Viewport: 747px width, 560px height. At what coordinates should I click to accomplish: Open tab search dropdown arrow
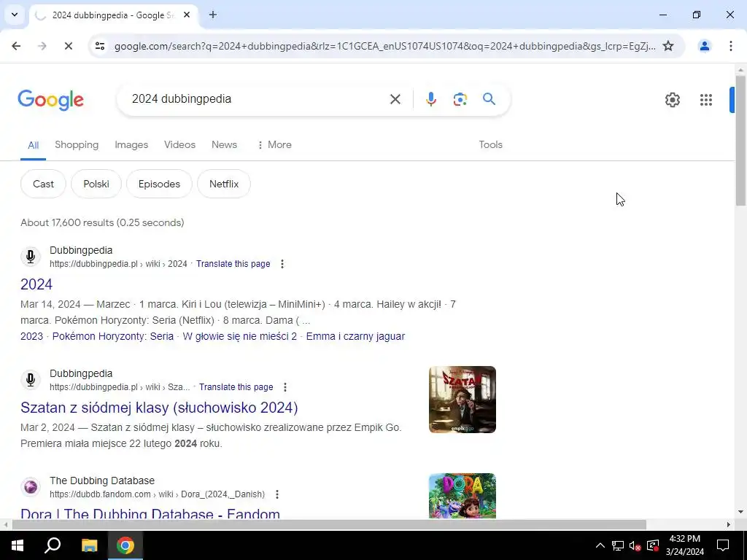(x=15, y=15)
